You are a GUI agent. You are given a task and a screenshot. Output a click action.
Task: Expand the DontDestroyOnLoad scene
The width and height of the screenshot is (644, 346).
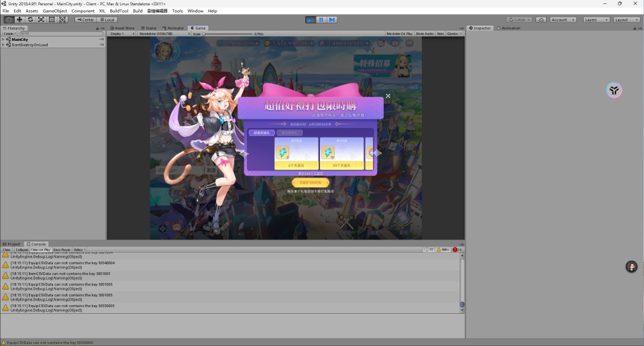(x=3, y=45)
